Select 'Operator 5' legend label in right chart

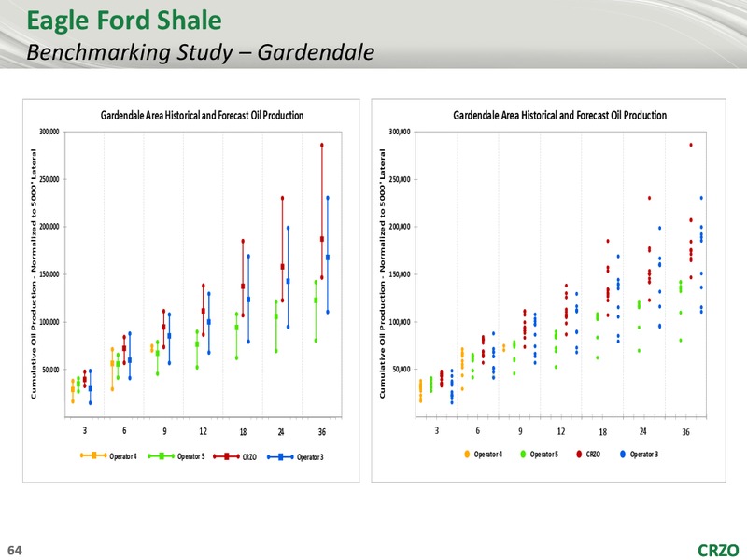pyautogui.click(x=544, y=455)
